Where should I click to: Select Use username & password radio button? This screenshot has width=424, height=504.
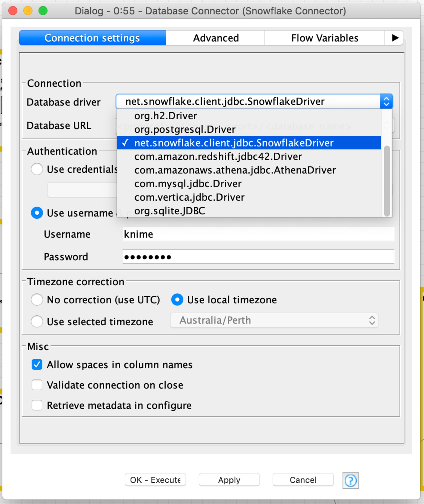pos(37,213)
